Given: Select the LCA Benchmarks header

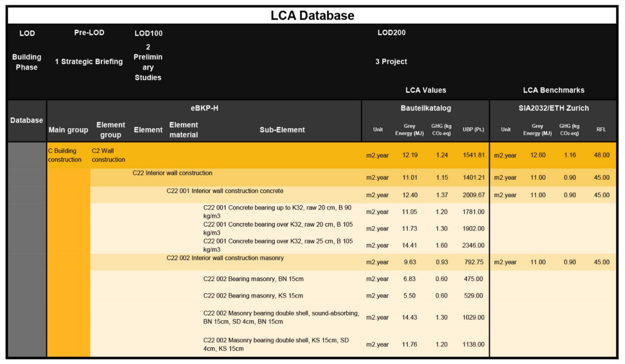Looking at the screenshot, I should [x=554, y=90].
